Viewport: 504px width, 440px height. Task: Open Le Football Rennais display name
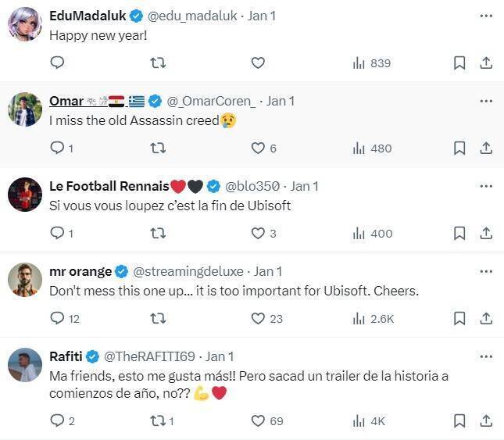109,186
